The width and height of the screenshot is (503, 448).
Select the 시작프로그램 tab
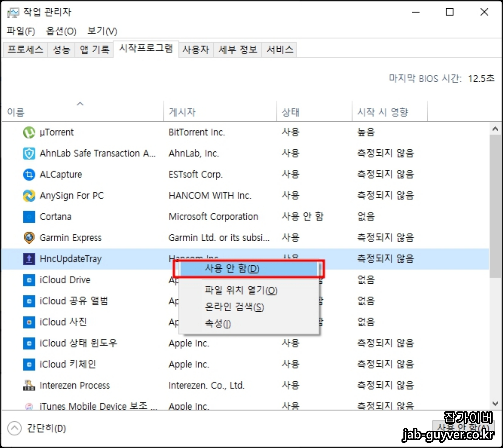coord(146,49)
